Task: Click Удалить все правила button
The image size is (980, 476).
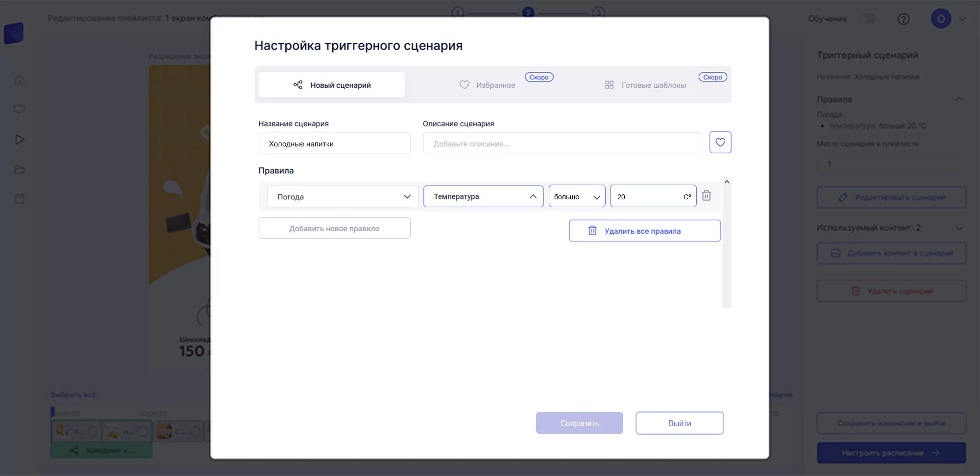Action: [644, 231]
